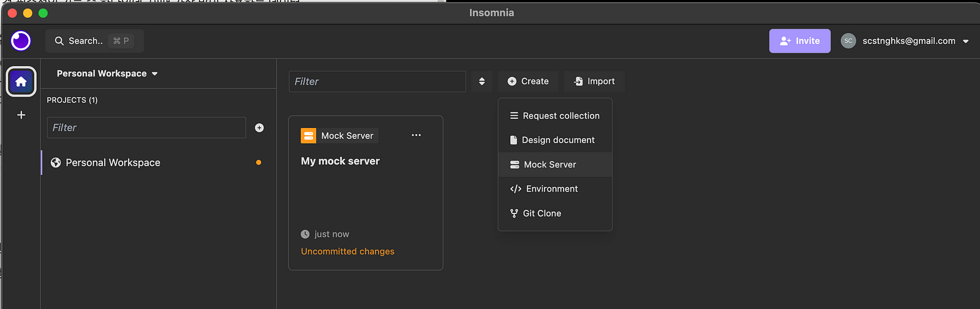Open the sort order dropdown
Screen dimensions: 980x309
pyautogui.click(x=482, y=81)
